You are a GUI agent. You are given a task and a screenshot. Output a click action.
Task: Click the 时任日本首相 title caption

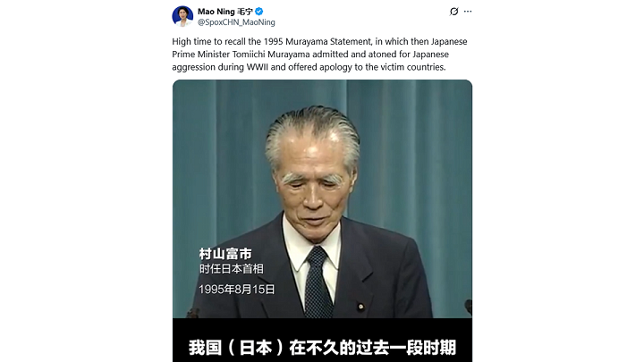[x=232, y=269]
